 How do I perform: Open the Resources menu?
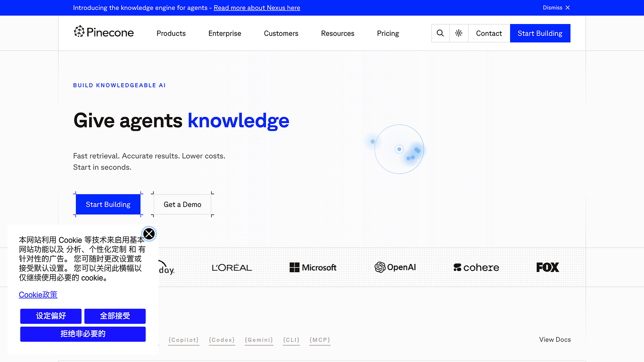tap(338, 33)
